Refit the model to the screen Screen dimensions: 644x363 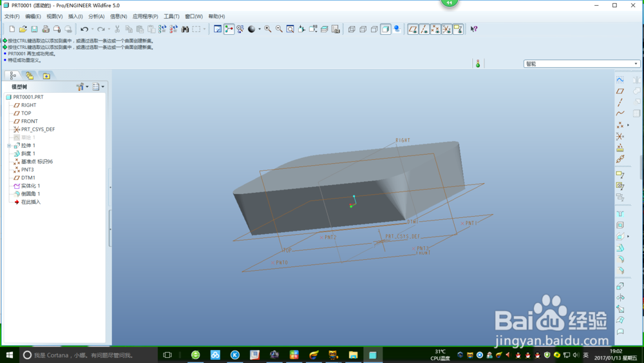tap(290, 29)
